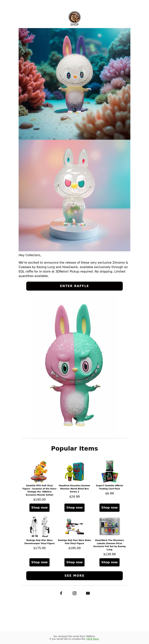Open the Instagram icon link

click(74, 593)
